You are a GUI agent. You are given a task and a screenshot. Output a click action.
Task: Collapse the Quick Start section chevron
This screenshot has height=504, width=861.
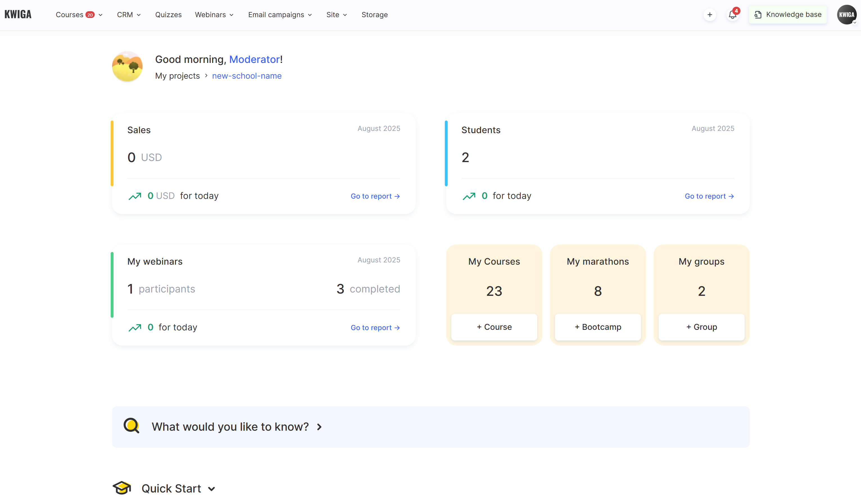212,489
